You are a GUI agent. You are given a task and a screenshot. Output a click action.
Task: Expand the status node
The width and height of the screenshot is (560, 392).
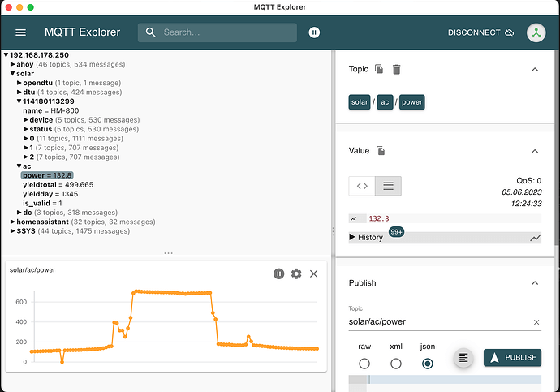click(x=26, y=129)
